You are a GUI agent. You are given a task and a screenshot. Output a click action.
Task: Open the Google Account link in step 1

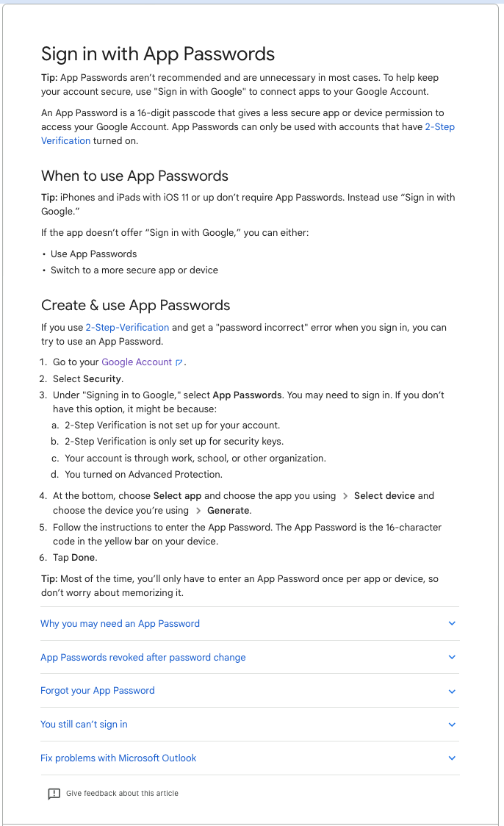tap(137, 362)
